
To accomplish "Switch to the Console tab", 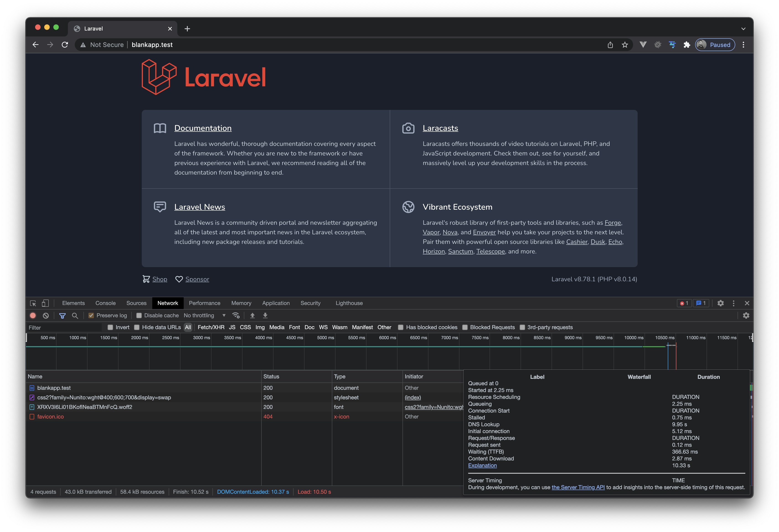I will tap(106, 303).
